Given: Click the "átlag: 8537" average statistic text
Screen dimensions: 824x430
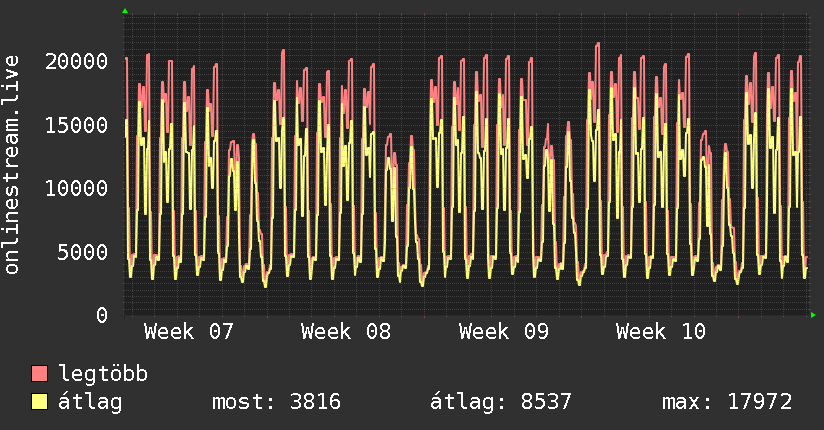Looking at the screenshot, I should (x=500, y=402).
